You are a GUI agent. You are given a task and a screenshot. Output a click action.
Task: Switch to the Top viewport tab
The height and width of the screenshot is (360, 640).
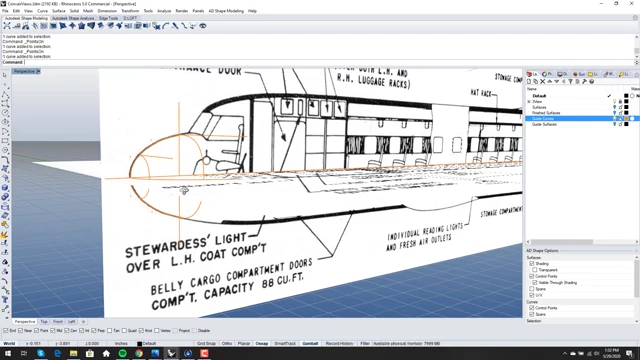(x=44, y=322)
